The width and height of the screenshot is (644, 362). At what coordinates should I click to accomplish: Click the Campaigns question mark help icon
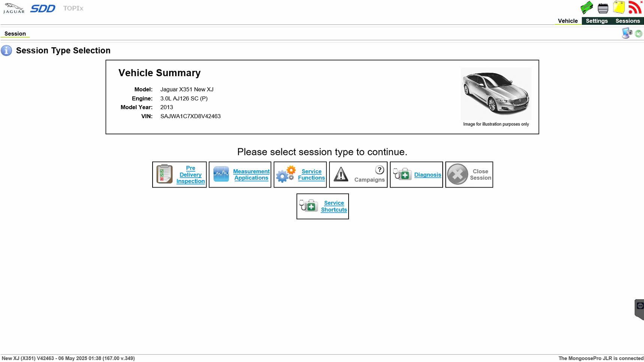(380, 170)
